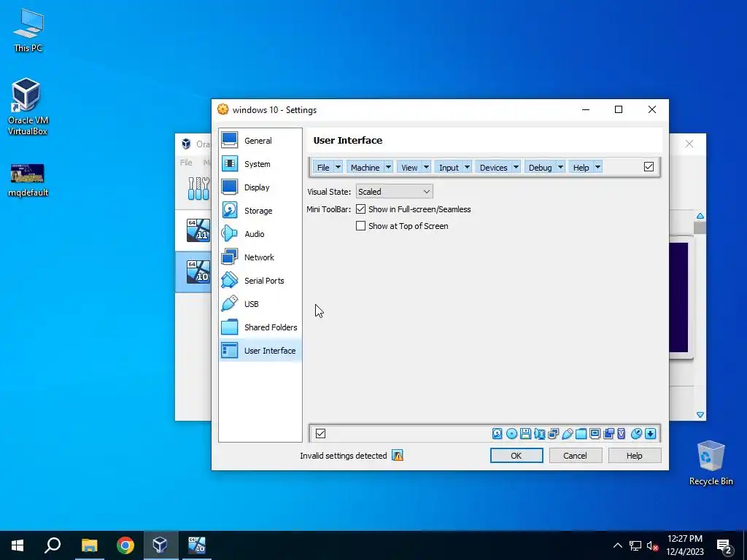Open Serial Ports settings category
This screenshot has width=747, height=560.
tap(260, 281)
